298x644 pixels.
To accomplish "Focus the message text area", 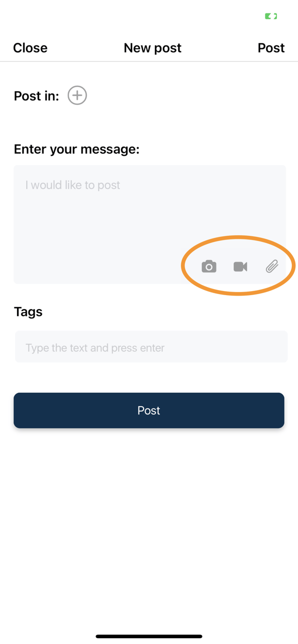I will [149, 224].
